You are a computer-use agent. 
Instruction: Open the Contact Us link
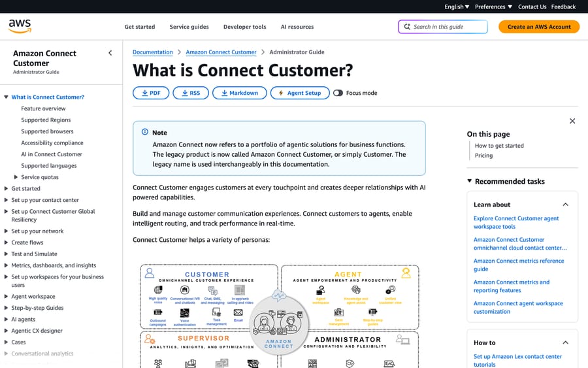coord(532,7)
